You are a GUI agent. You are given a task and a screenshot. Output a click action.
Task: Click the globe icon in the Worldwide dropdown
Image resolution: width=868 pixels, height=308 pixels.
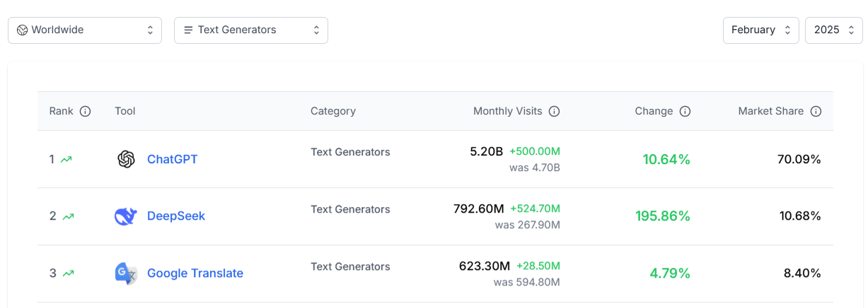(x=22, y=30)
